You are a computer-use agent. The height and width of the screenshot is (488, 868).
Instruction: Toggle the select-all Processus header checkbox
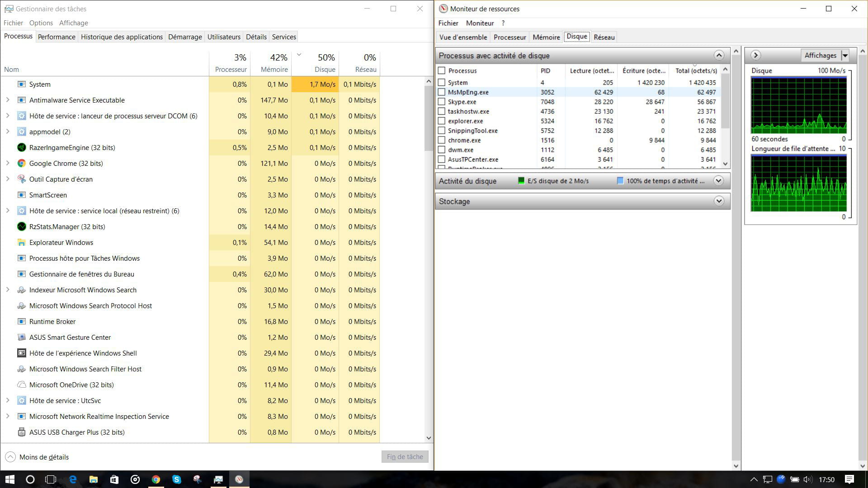[442, 70]
